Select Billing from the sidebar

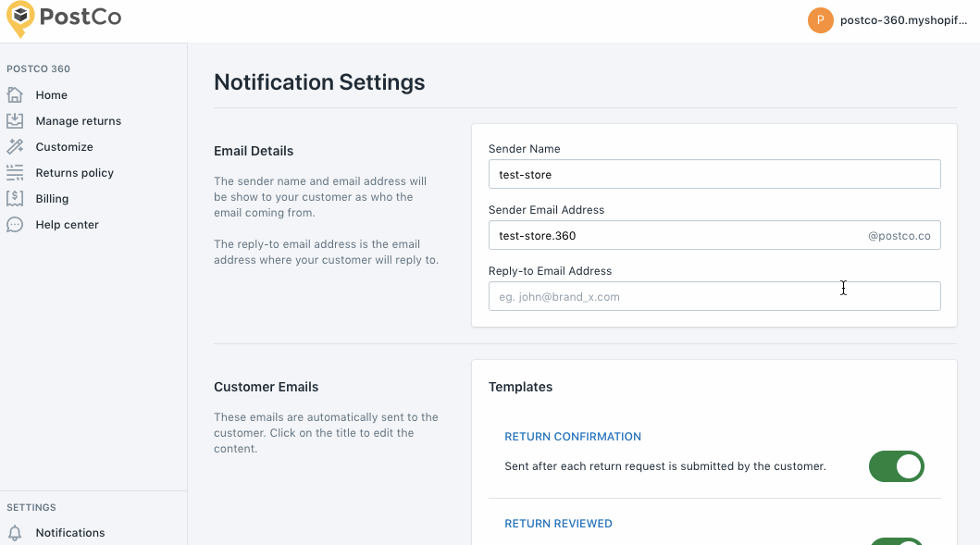52,199
